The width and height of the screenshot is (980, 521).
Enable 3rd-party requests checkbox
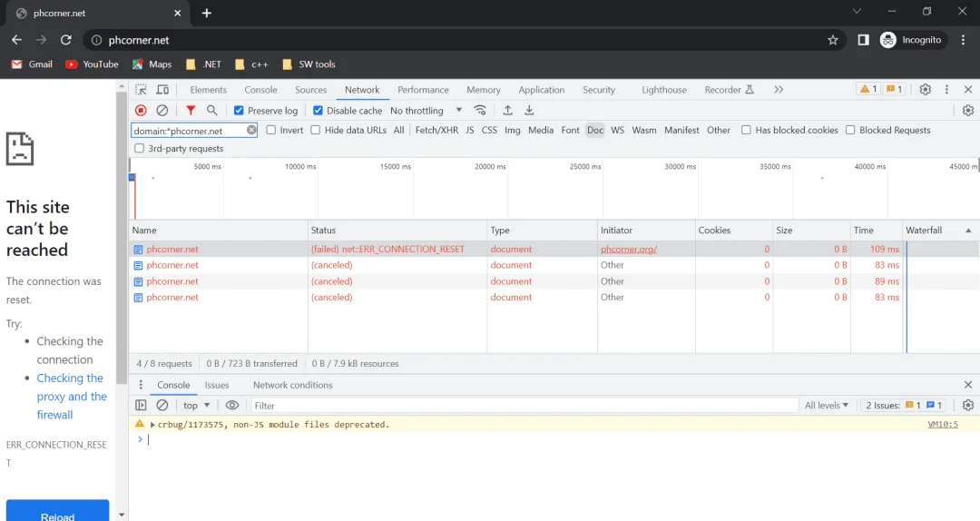[140, 148]
